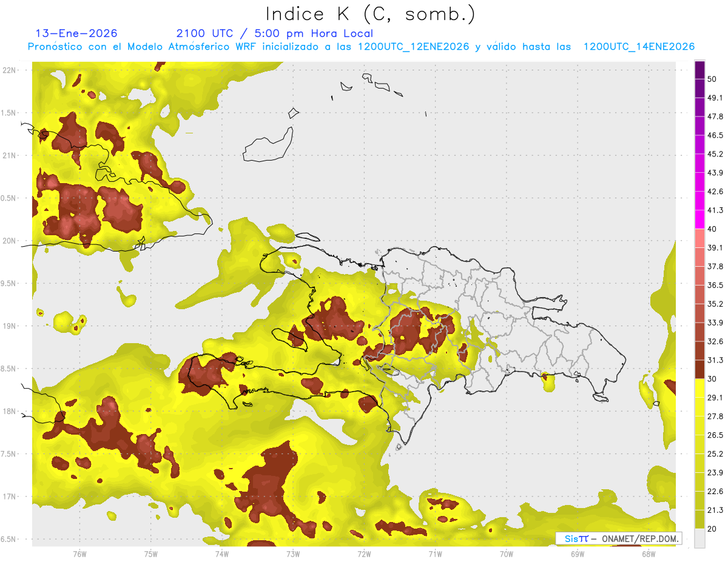Click the colorbar value '32.6'

point(715,341)
